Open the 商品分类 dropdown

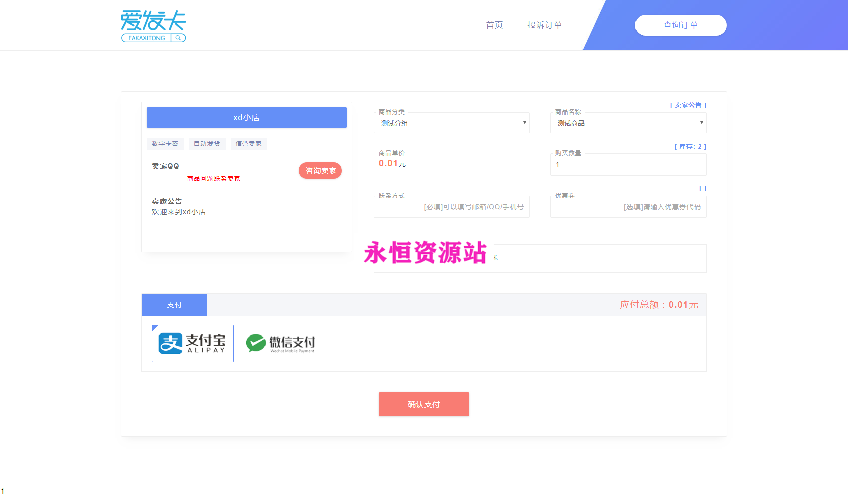click(x=452, y=123)
